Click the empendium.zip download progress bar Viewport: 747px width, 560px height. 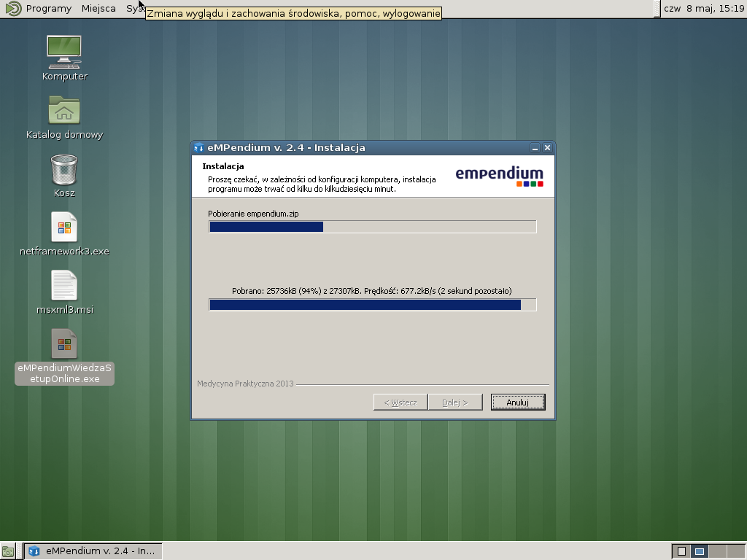373,227
